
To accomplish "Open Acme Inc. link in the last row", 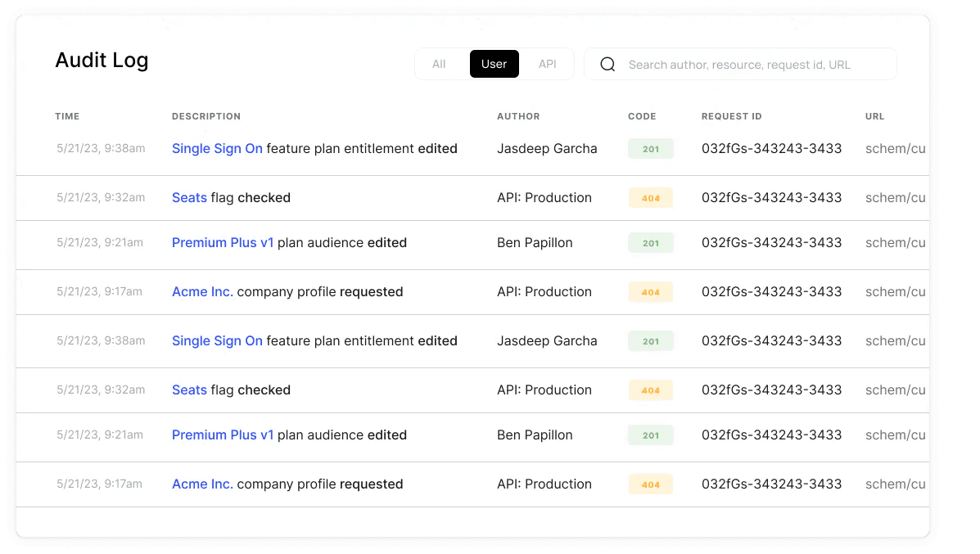I will pyautogui.click(x=202, y=484).
